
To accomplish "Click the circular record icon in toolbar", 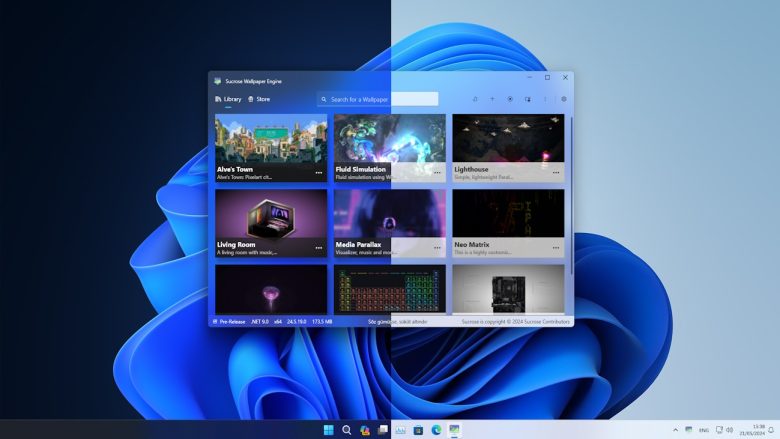I will pos(510,99).
